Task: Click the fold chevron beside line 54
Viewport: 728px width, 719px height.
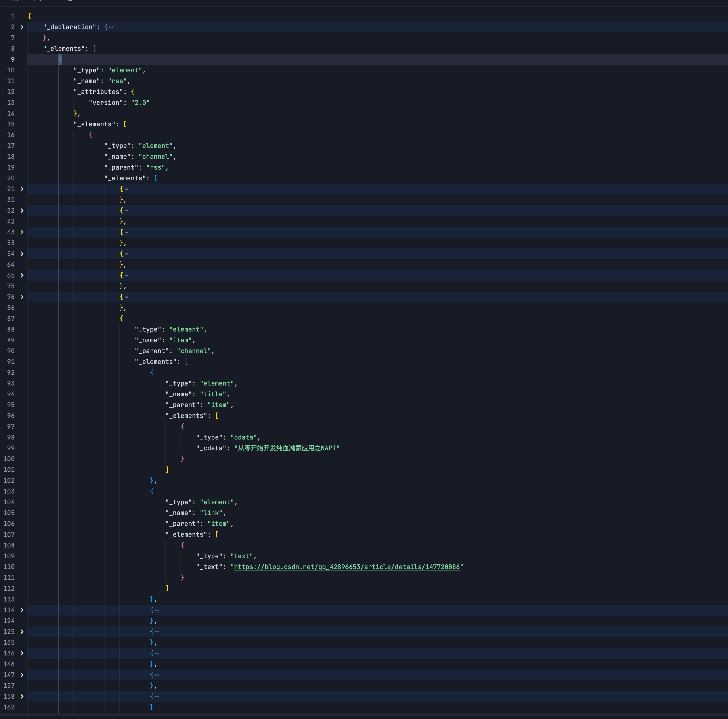Action: point(22,254)
